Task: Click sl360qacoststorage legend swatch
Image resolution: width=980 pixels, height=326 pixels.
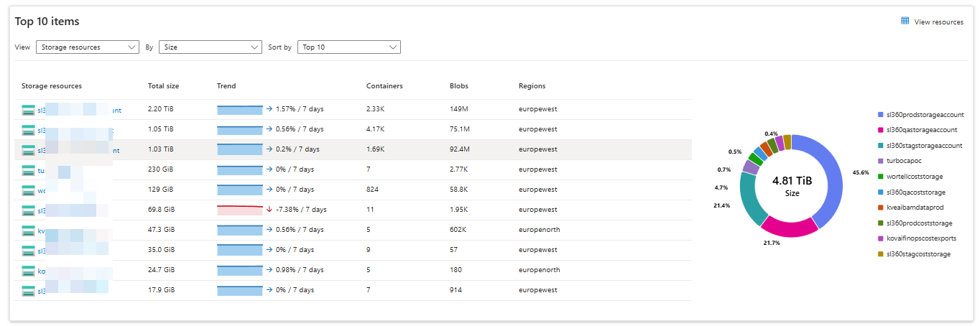Action: [881, 192]
